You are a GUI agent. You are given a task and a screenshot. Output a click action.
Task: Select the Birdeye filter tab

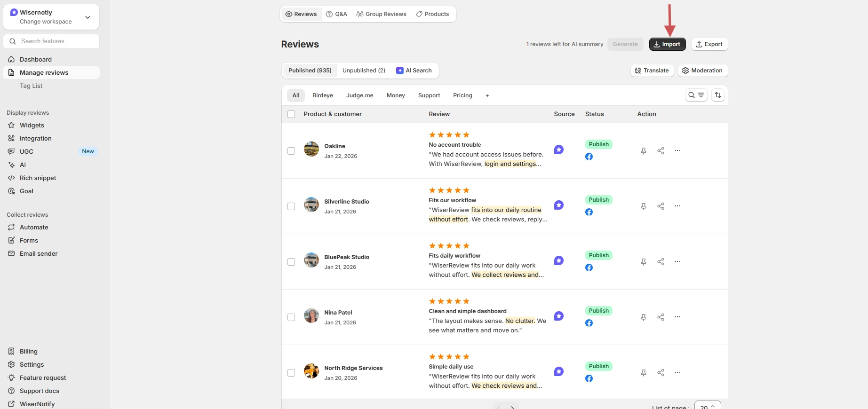point(323,95)
